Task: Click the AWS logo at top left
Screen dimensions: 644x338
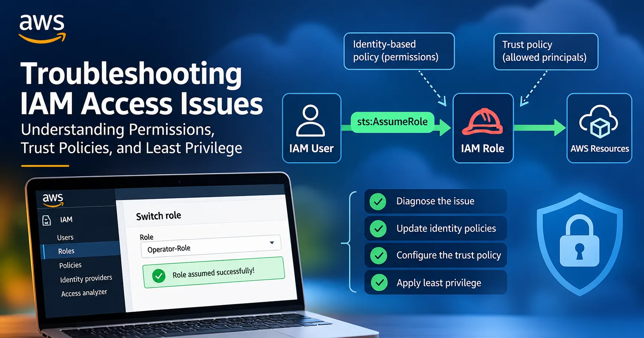Action: (42, 29)
